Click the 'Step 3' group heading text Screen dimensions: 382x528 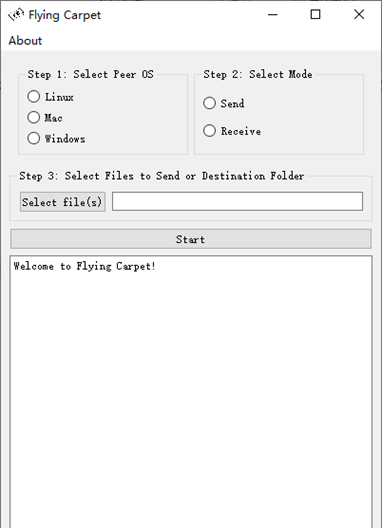click(162, 176)
